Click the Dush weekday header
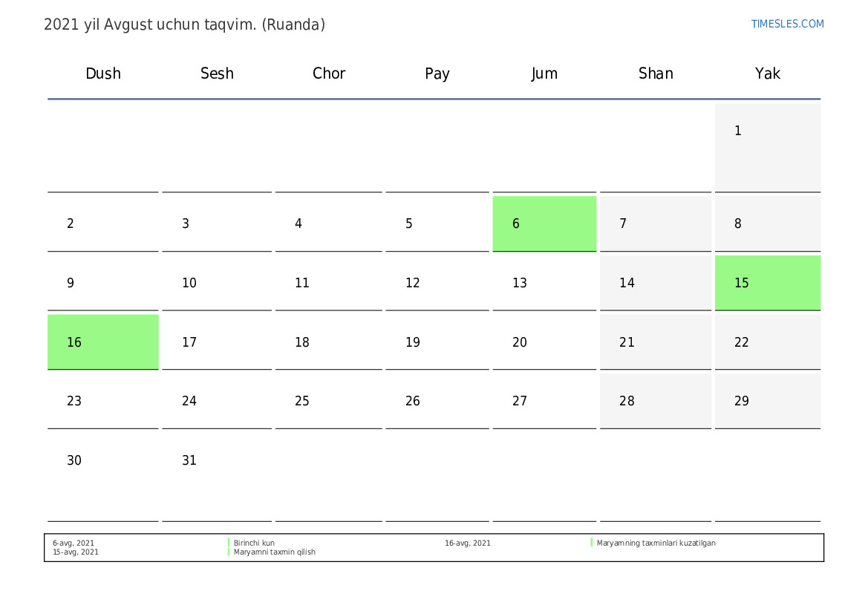Viewport: 868px width, 614px height. [103, 74]
